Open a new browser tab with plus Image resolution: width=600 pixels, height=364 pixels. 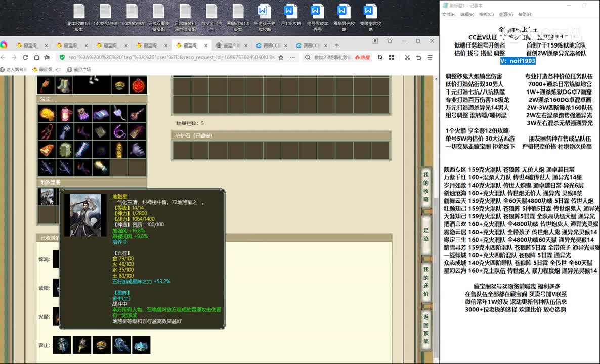pos(337,45)
